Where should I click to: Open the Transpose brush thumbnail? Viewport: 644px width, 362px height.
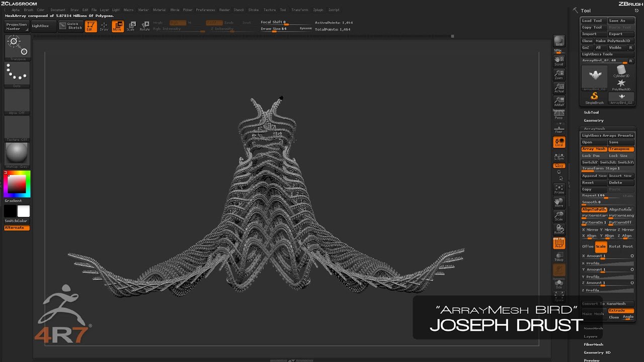[x=17, y=47]
